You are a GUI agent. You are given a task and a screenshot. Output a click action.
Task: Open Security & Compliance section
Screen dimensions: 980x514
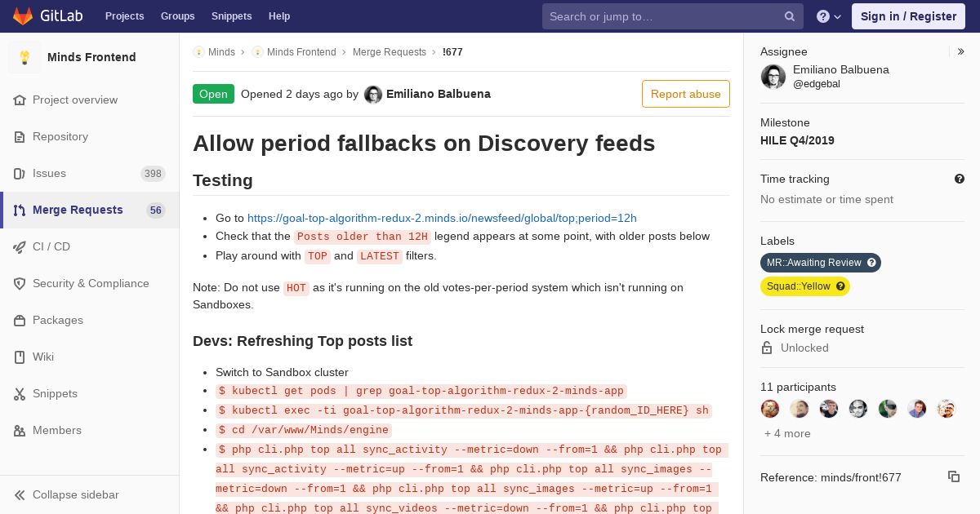90,283
